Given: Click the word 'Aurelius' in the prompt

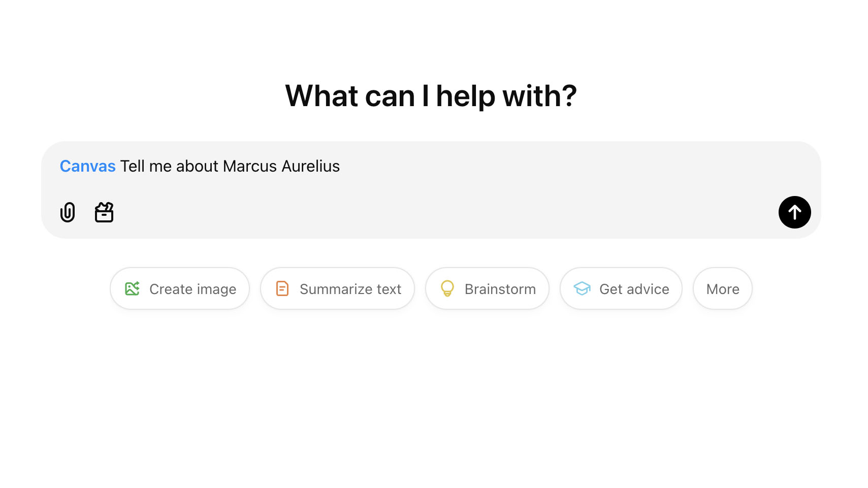Looking at the screenshot, I should click(x=310, y=166).
